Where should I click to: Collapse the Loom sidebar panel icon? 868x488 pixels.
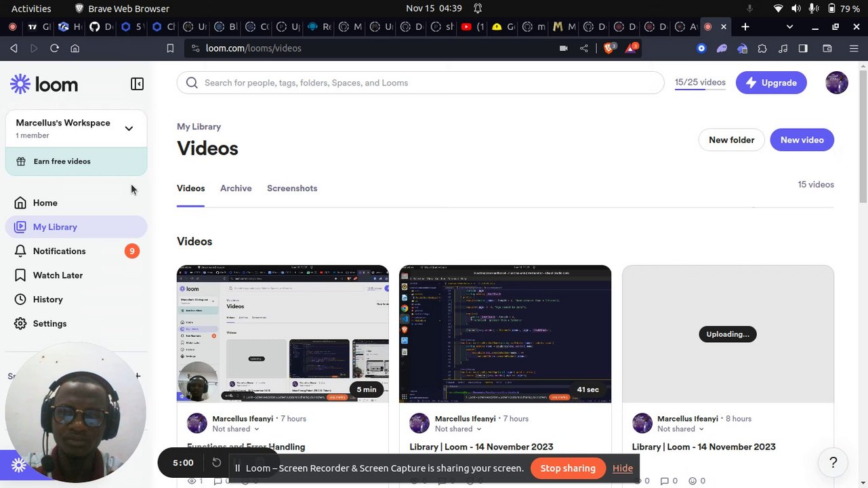click(137, 84)
